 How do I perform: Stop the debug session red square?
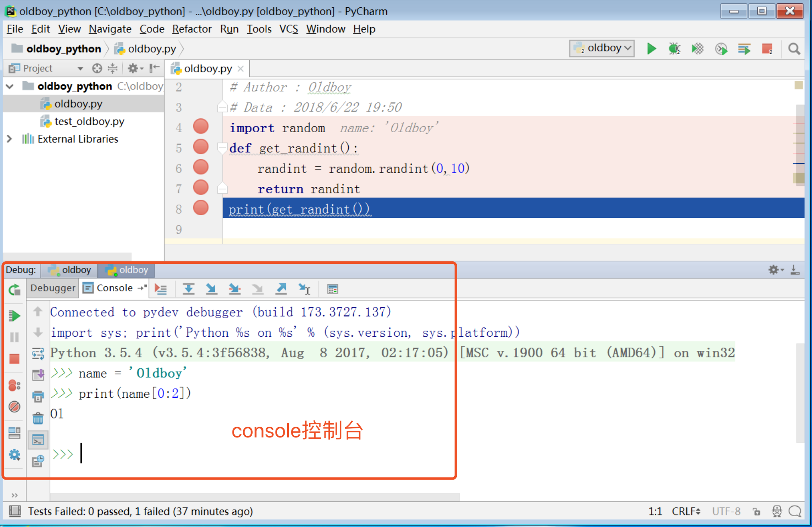14,359
